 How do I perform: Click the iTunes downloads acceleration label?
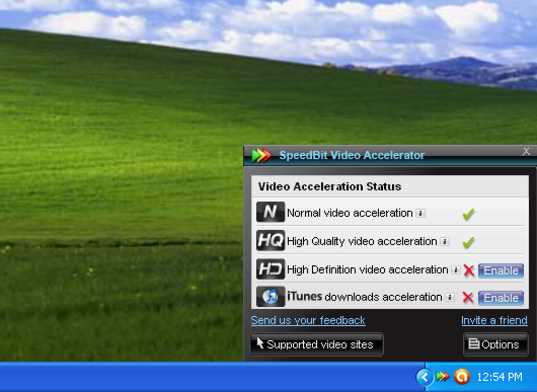click(x=364, y=297)
